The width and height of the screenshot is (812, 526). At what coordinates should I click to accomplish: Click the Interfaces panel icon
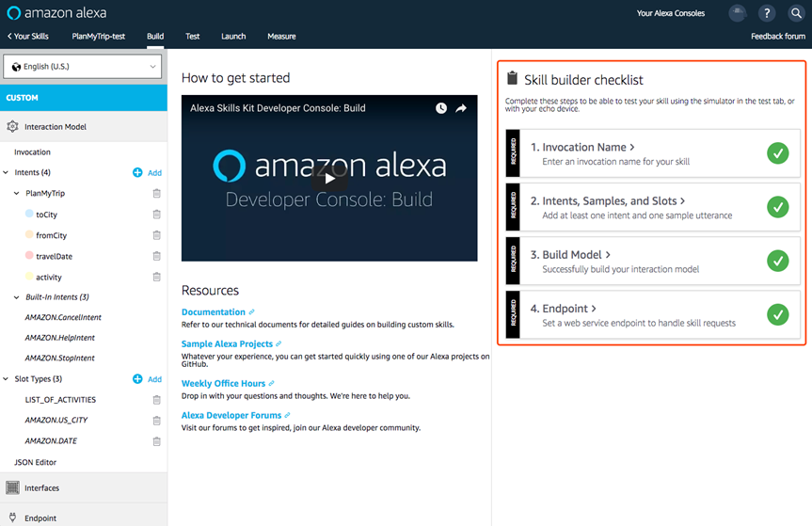[12, 487]
